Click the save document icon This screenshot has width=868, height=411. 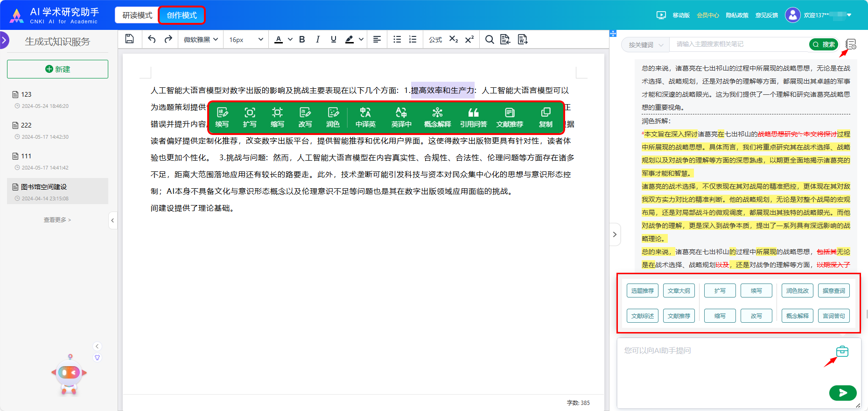(x=130, y=39)
